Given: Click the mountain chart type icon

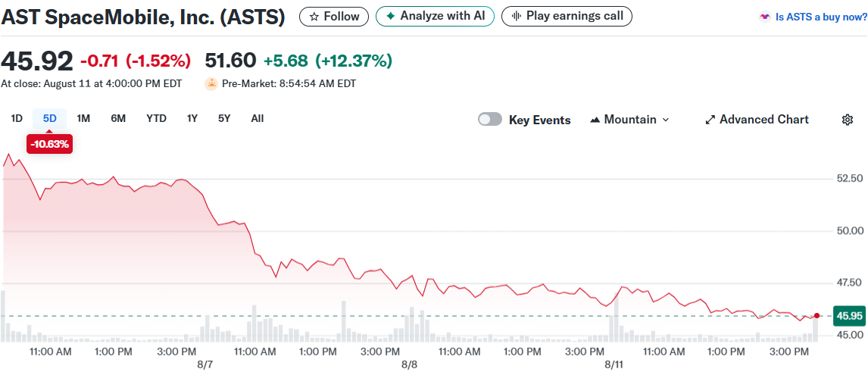Looking at the screenshot, I should coord(595,120).
